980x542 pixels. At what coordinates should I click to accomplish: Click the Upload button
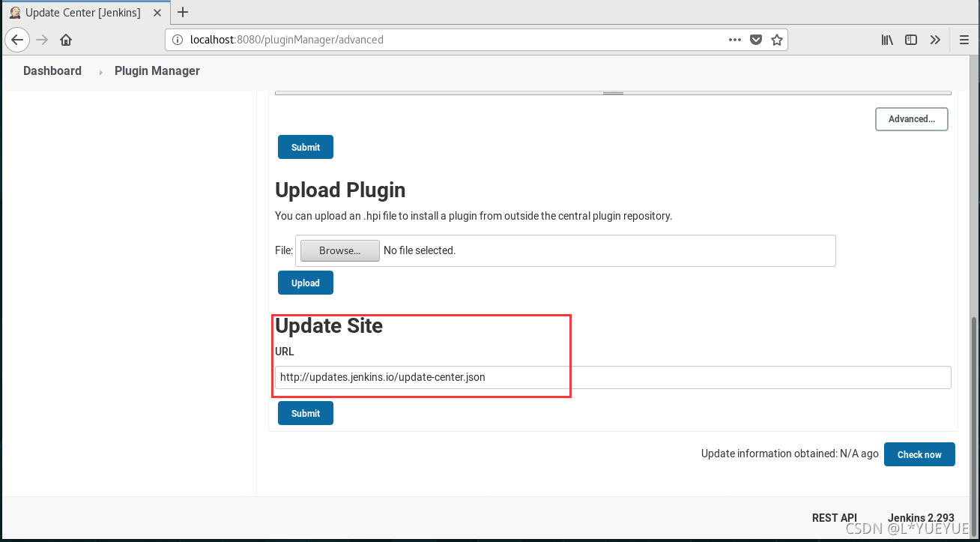click(x=306, y=283)
